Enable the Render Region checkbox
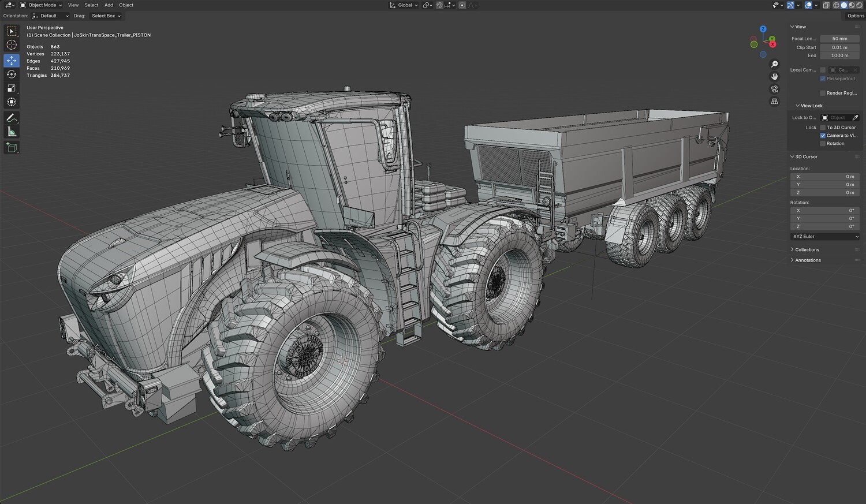Image resolution: width=866 pixels, height=504 pixels. tap(823, 93)
